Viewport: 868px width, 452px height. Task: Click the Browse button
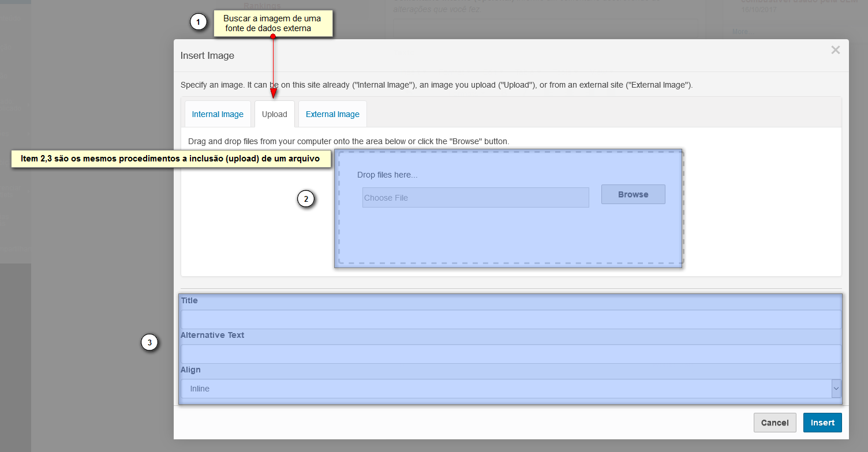pos(633,194)
